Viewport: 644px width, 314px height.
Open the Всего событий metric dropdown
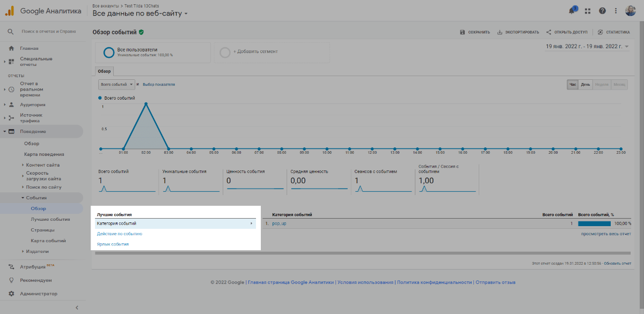click(116, 84)
